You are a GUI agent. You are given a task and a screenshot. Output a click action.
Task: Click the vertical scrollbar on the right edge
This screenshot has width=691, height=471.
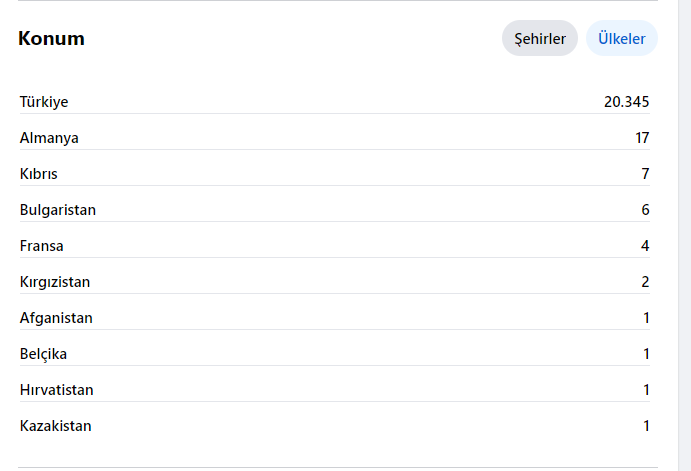tap(684, 235)
